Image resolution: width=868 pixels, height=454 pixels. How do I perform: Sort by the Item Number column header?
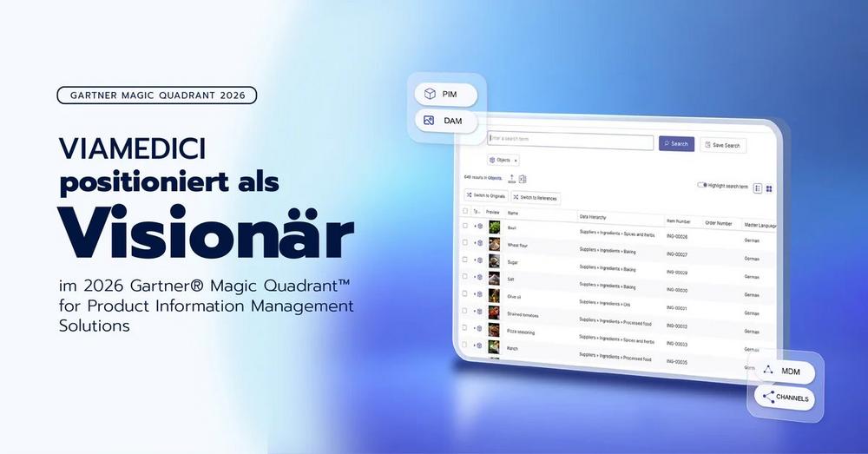tap(678, 220)
